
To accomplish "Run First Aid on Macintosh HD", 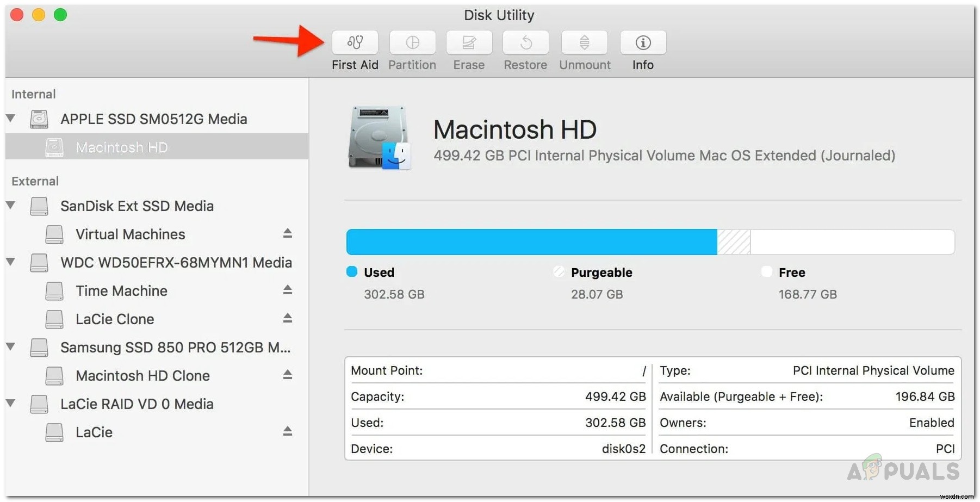I will pyautogui.click(x=355, y=49).
